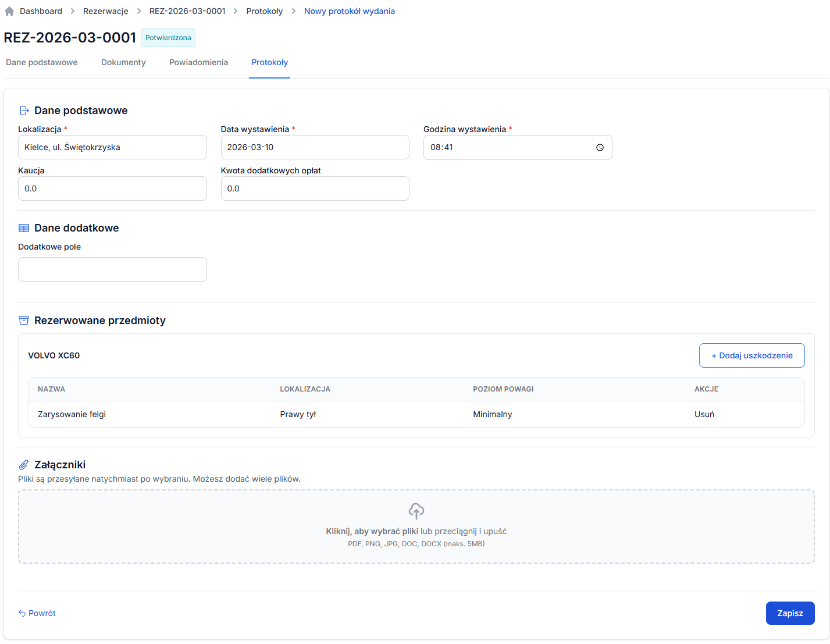Remove Zarysowanie felgi via Usuń
Screen dimensions: 830x644
(704, 414)
